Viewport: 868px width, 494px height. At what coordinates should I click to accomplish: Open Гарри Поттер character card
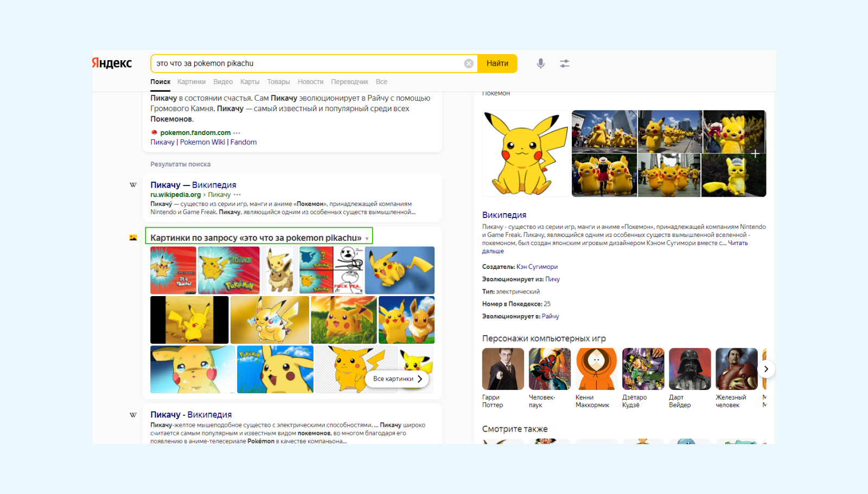pos(503,378)
